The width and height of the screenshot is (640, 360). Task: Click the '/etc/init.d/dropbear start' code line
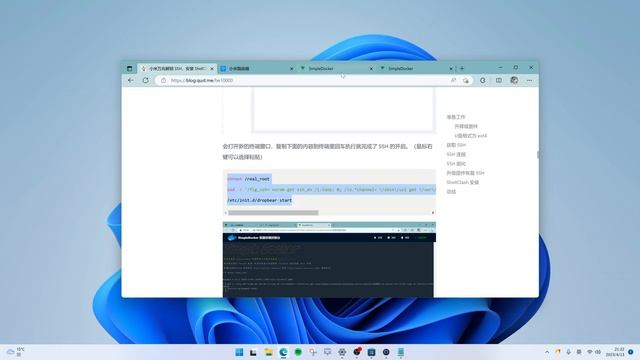tap(260, 200)
